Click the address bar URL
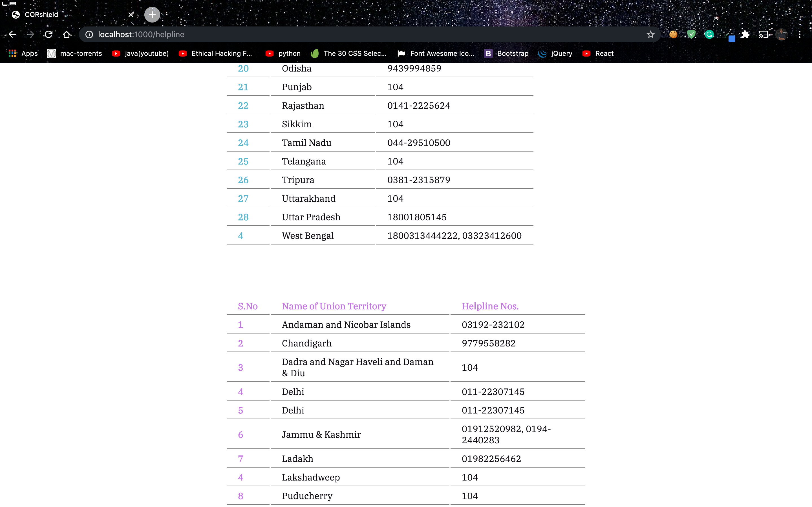The image size is (812, 507). 141,35
